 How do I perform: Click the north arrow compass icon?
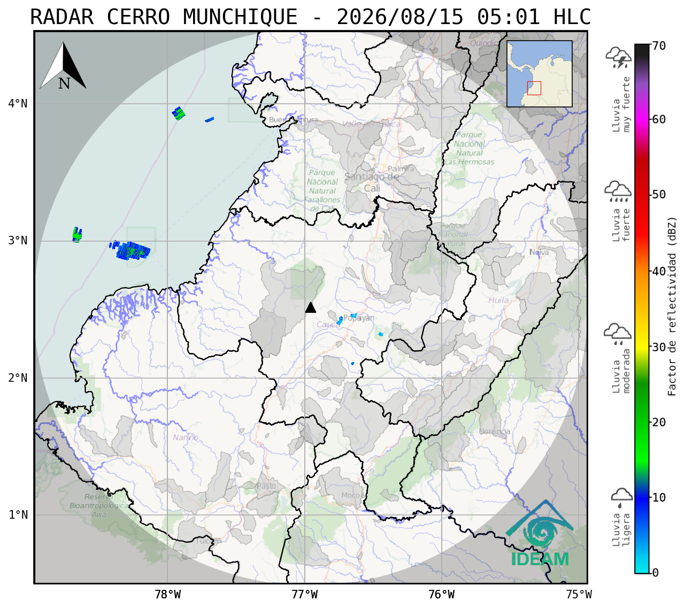(63, 66)
